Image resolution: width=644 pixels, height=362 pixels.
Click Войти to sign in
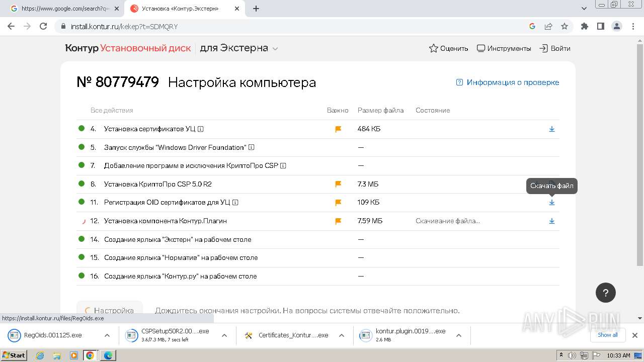click(555, 48)
